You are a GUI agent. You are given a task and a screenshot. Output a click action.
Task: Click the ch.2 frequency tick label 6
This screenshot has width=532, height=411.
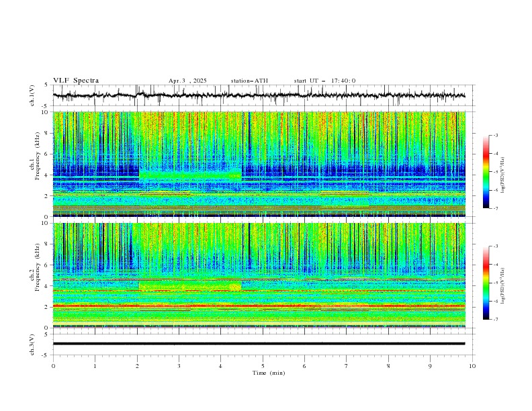coord(48,265)
